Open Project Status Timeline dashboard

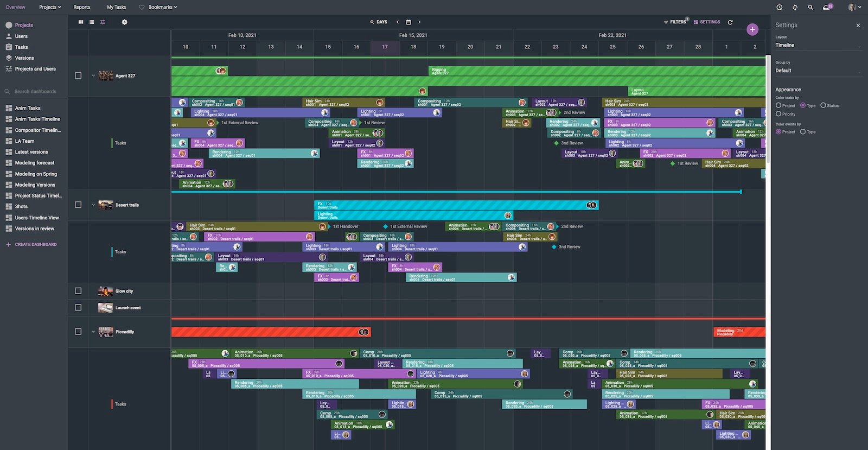tap(38, 195)
